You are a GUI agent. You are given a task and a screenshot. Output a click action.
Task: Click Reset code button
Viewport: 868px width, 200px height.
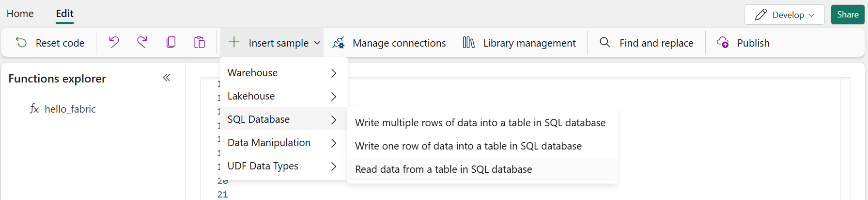50,43
